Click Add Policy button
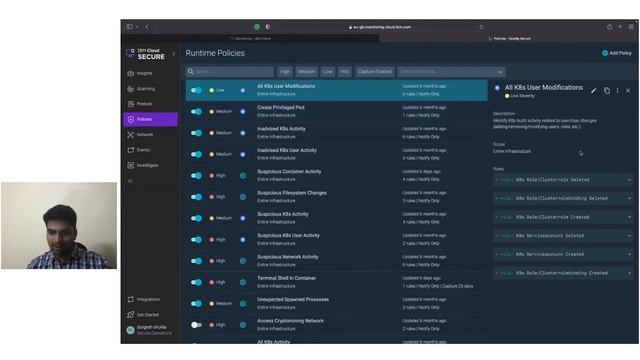The width and height of the screenshot is (640, 360). (617, 53)
